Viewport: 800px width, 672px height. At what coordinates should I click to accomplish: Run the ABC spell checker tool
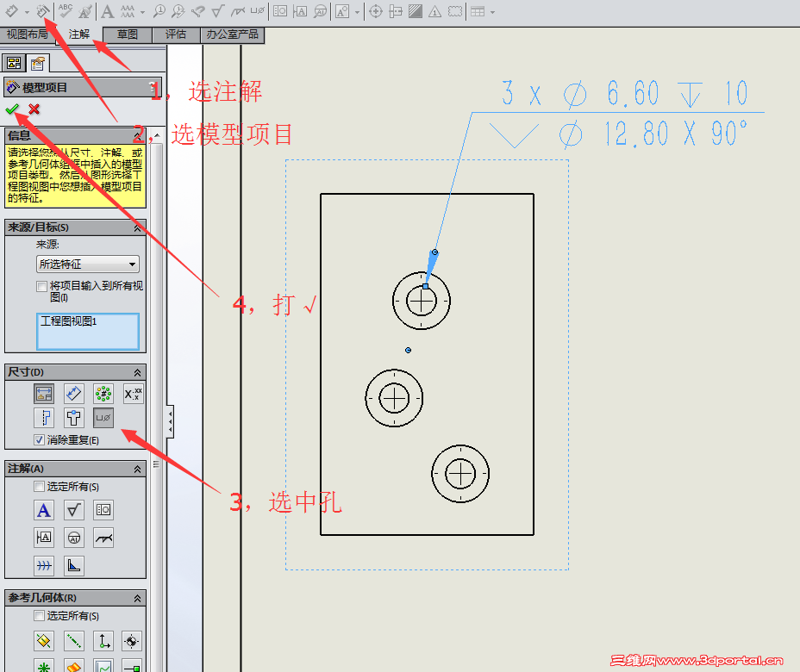click(66, 10)
